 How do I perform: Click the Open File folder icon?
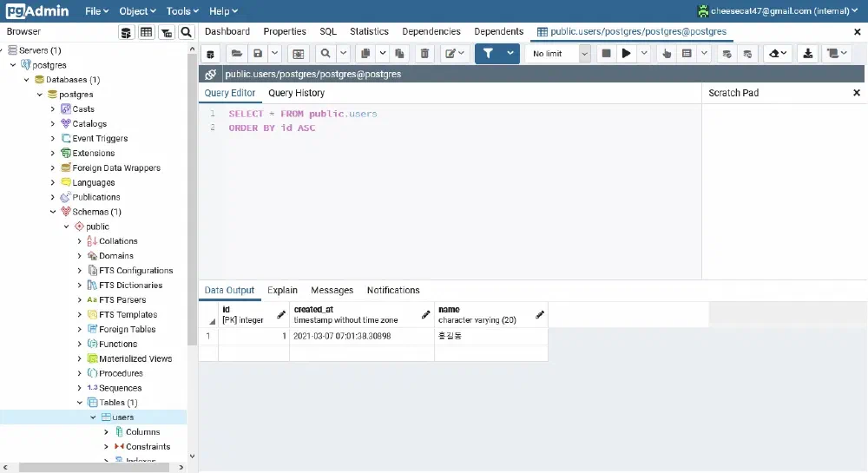point(236,54)
